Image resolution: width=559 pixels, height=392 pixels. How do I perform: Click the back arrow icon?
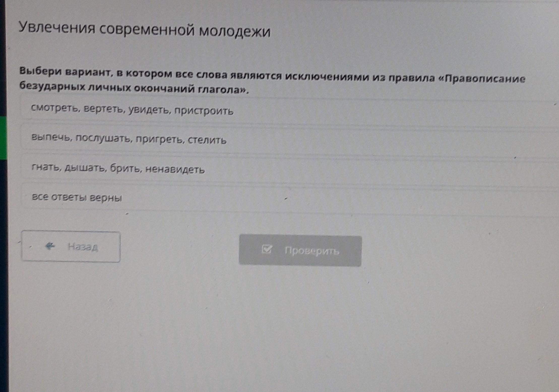click(x=50, y=246)
